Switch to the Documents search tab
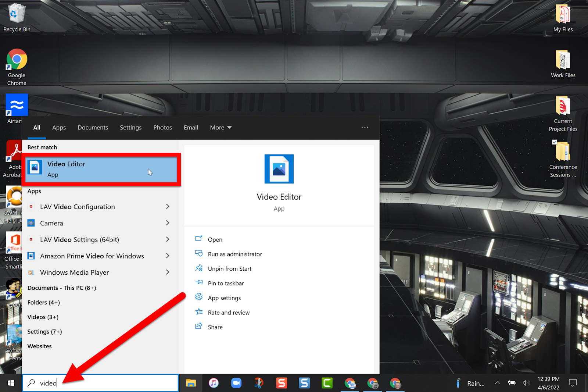This screenshot has width=588, height=392. (x=93, y=128)
